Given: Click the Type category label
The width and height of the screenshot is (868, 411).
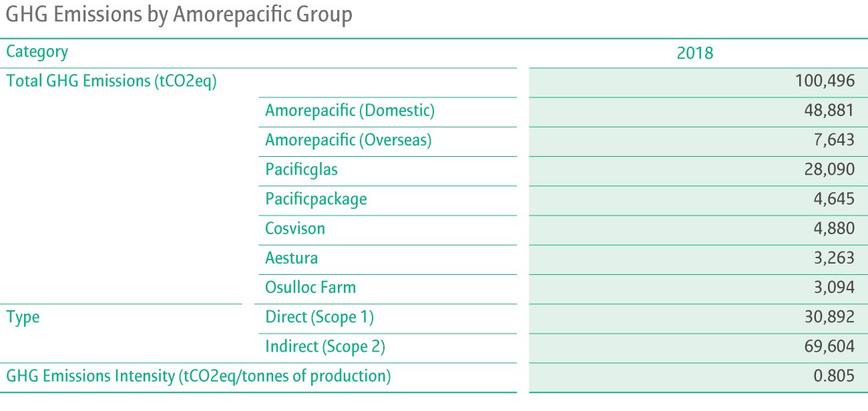Looking at the screenshot, I should pyautogui.click(x=23, y=318).
